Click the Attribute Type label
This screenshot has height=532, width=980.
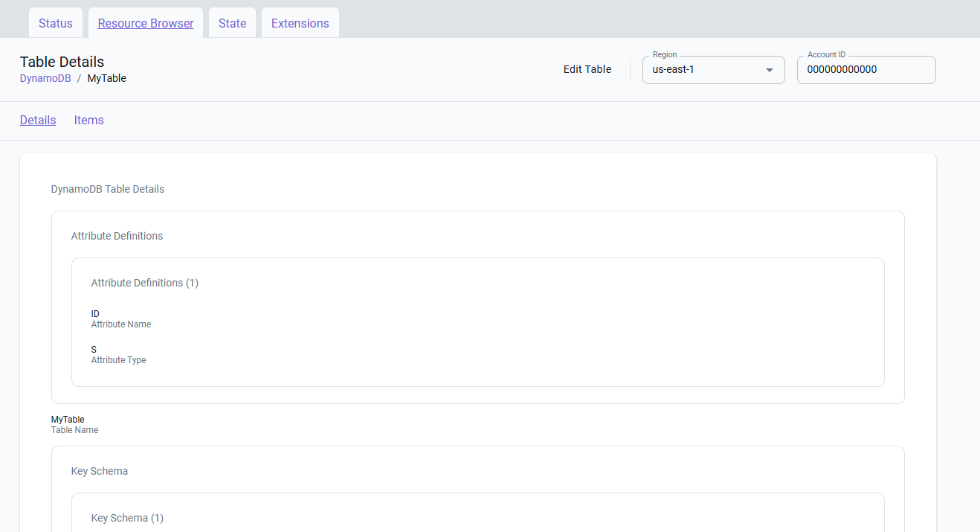[119, 360]
